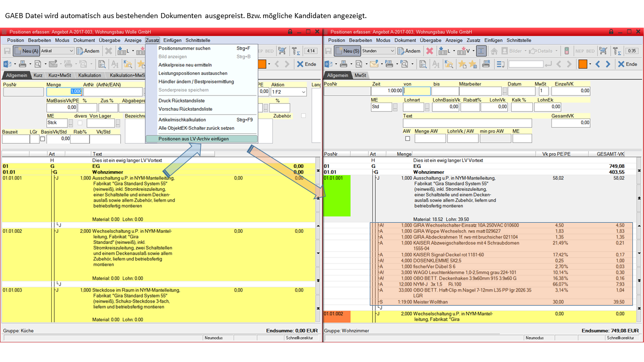Click shopping cart icon in right window toolbar
Image resolution: width=644 pixels, height=362 pixels.
603,51
